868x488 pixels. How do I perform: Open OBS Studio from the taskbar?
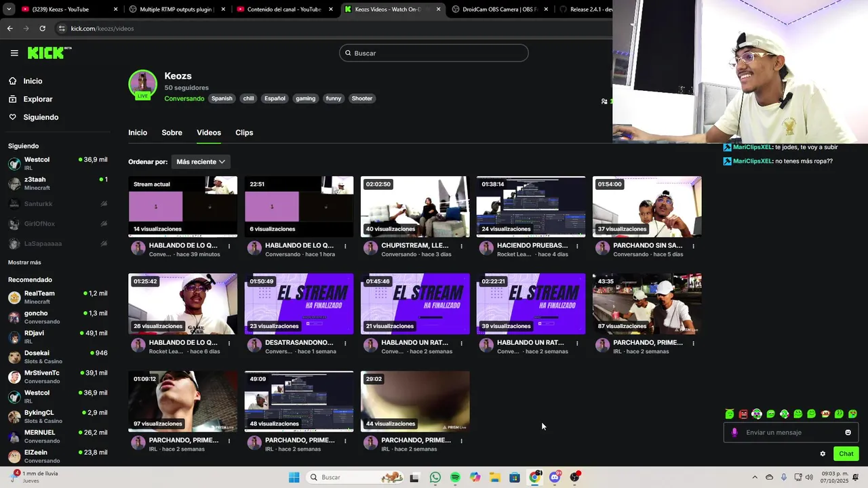[x=575, y=477]
